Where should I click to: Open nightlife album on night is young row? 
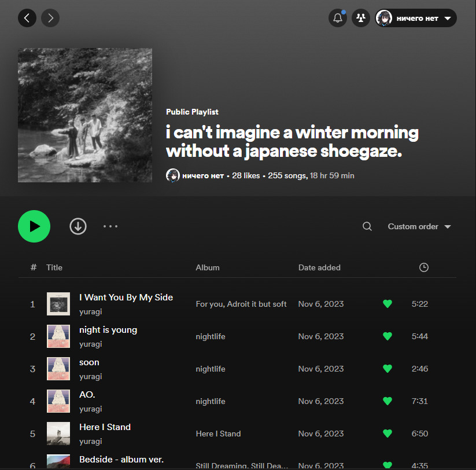(x=211, y=337)
